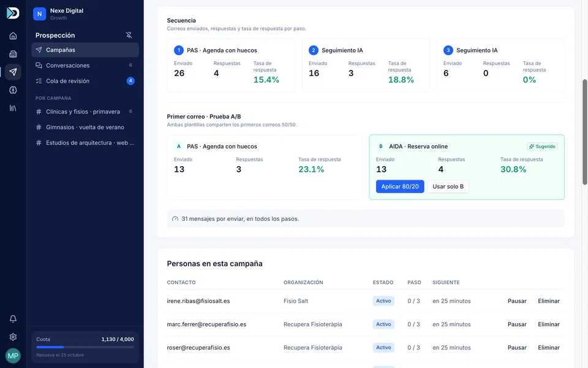Click the app logo at top left
Image resolution: width=588 pixels, height=368 pixels.
coord(13,13)
